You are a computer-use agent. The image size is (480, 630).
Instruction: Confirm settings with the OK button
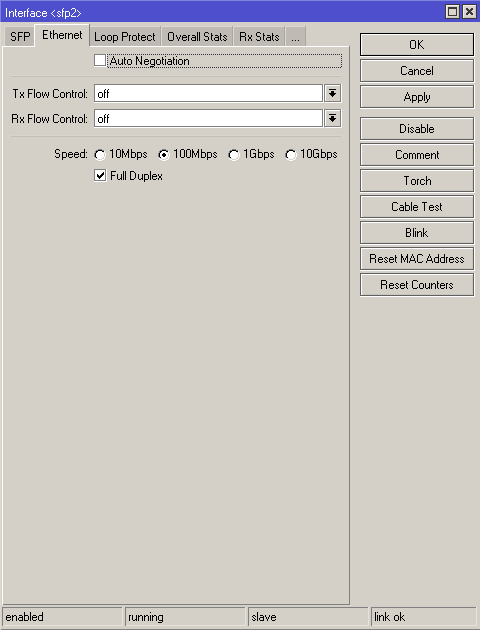417,45
